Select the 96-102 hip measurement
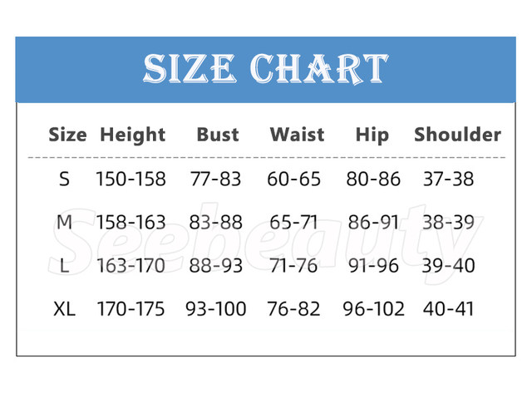This screenshot has width=532, height=393. tap(373, 310)
